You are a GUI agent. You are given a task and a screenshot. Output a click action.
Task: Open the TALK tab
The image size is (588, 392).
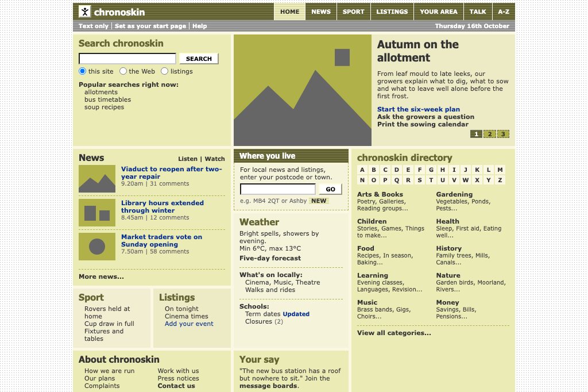coord(478,11)
